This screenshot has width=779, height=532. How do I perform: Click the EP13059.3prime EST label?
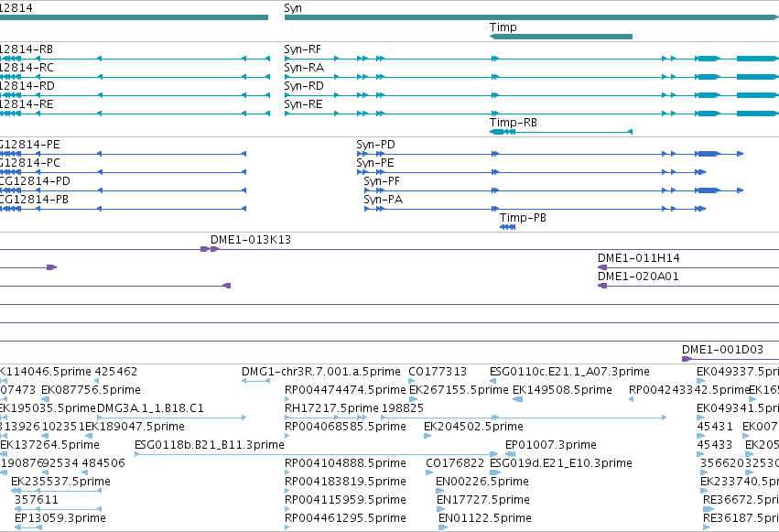(60, 518)
